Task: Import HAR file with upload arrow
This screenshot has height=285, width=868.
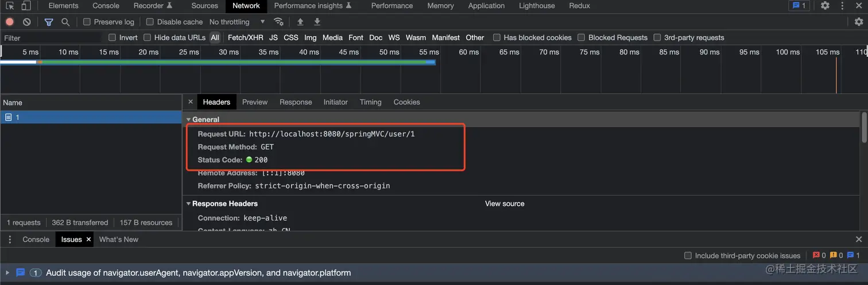Action: click(300, 22)
